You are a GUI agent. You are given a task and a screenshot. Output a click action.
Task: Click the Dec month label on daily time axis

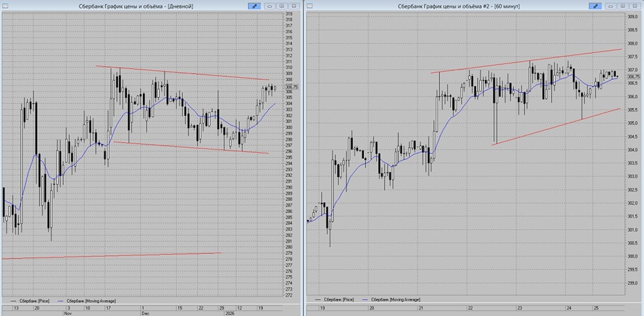(x=144, y=312)
